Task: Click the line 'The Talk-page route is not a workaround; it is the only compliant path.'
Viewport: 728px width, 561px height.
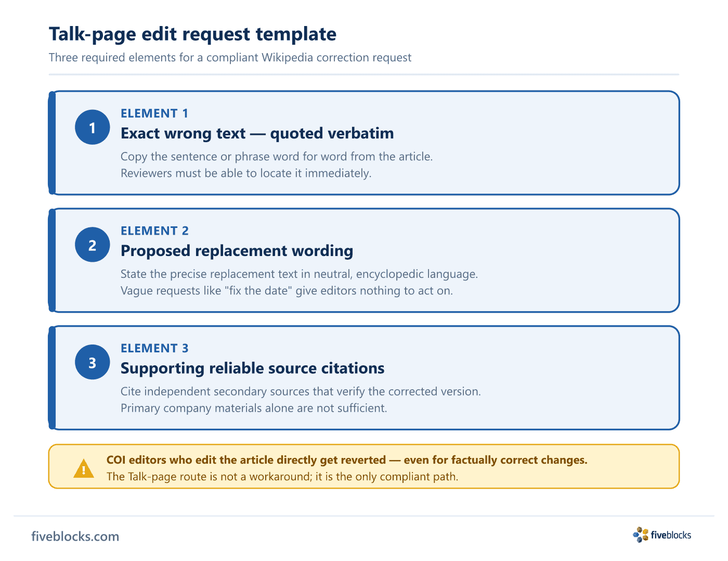Action: click(x=282, y=477)
